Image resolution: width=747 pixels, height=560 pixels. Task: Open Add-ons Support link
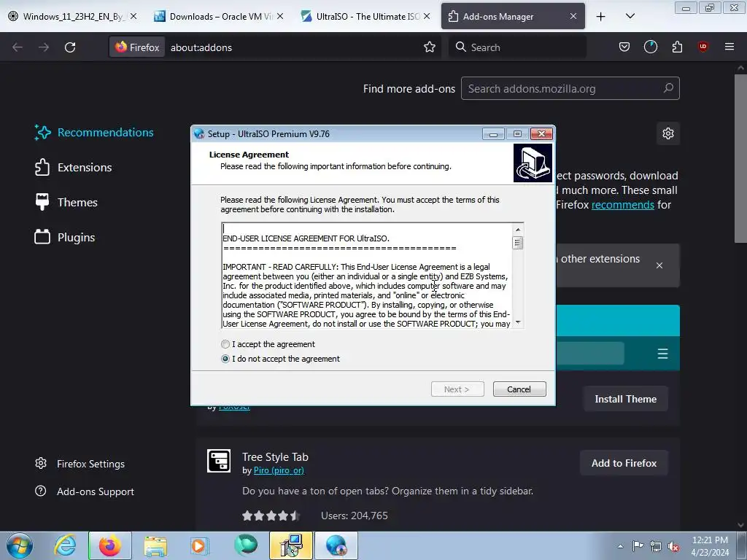click(85, 491)
